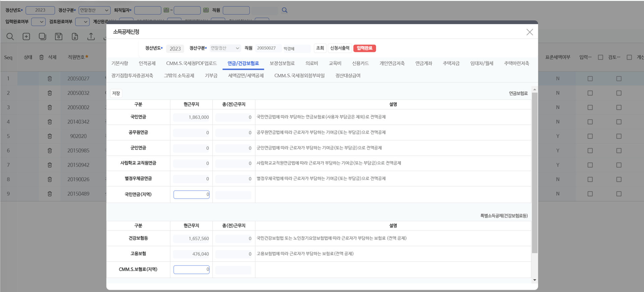Viewport: 644px width, 292px height.
Task: Click the background 정산년도 2023 field
Action: click(40, 10)
